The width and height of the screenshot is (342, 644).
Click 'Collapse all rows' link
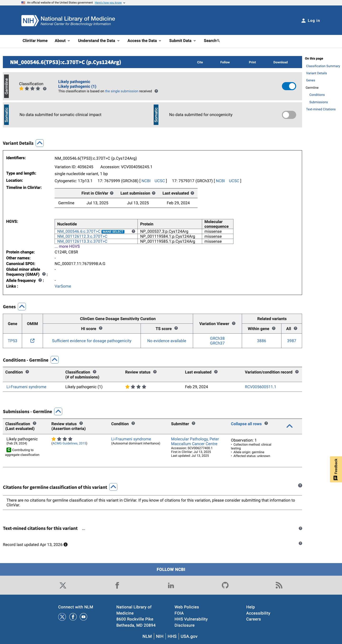tap(246, 424)
